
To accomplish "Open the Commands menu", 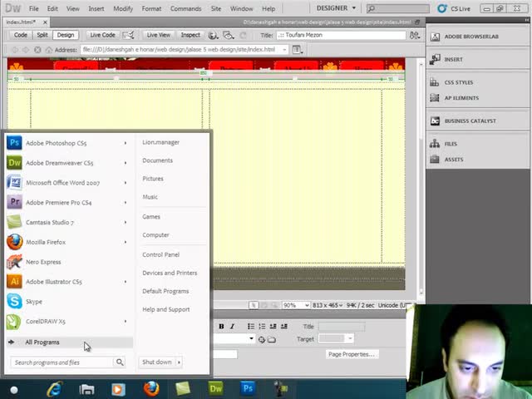I will click(x=185, y=8).
